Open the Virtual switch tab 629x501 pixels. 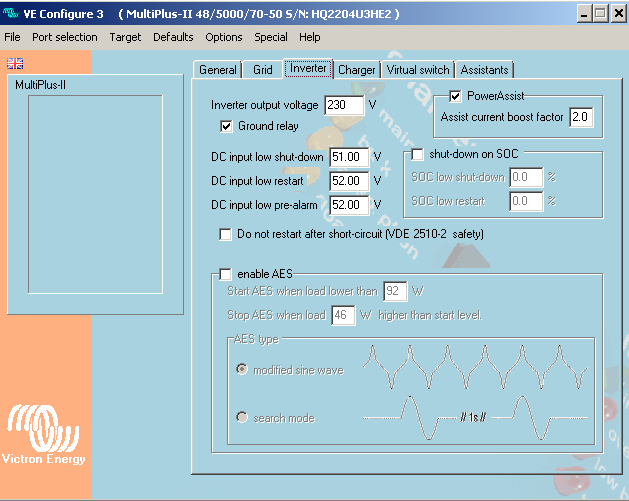tap(418, 70)
